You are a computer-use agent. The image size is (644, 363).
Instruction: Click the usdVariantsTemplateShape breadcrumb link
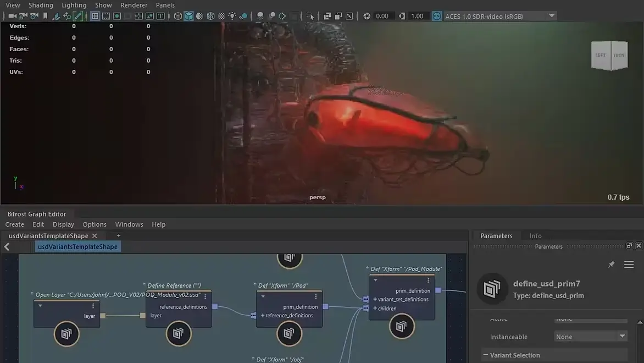click(x=77, y=246)
